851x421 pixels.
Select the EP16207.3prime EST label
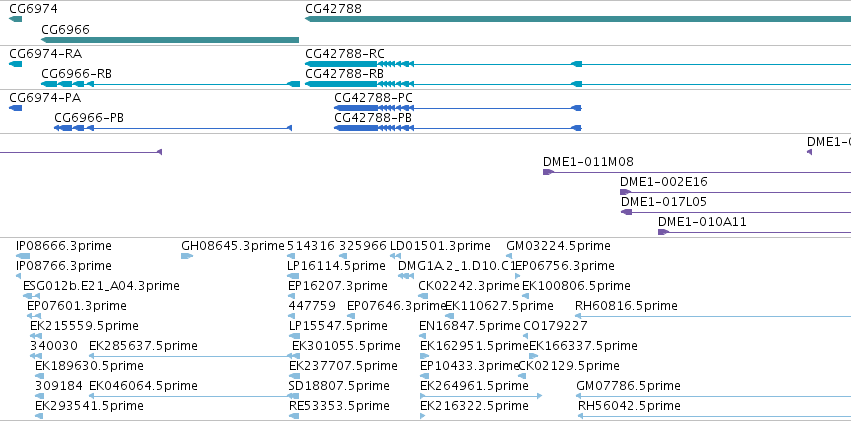pos(338,285)
